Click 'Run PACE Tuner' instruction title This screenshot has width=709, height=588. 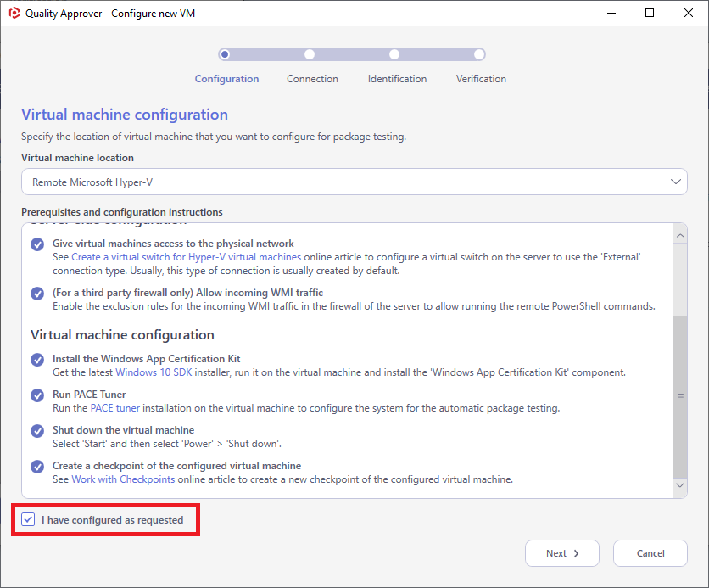pos(89,395)
